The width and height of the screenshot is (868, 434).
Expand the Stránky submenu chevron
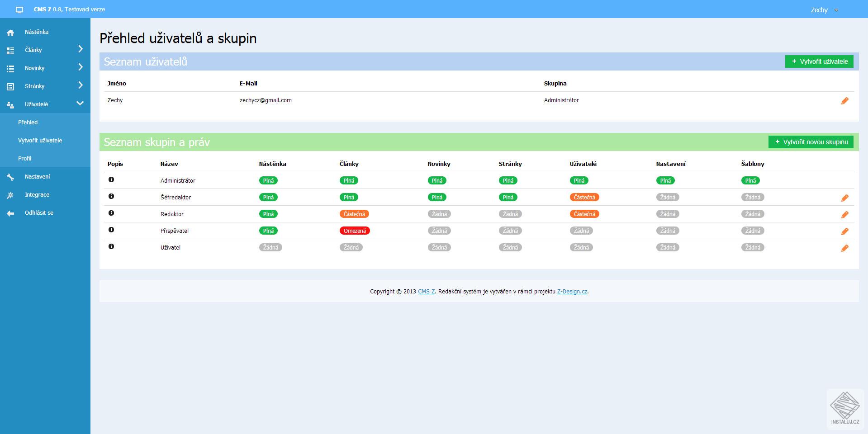(81, 85)
